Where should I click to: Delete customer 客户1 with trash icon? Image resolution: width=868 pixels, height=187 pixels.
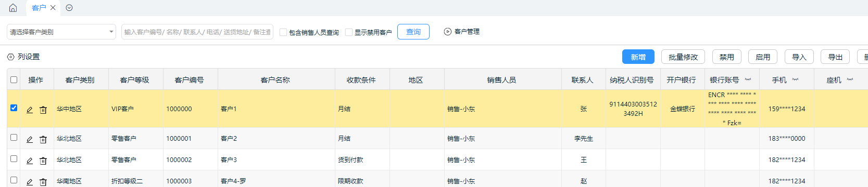tap(43, 110)
